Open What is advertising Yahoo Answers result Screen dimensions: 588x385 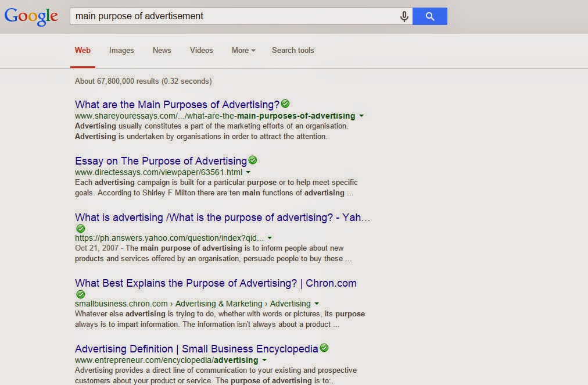(x=223, y=218)
